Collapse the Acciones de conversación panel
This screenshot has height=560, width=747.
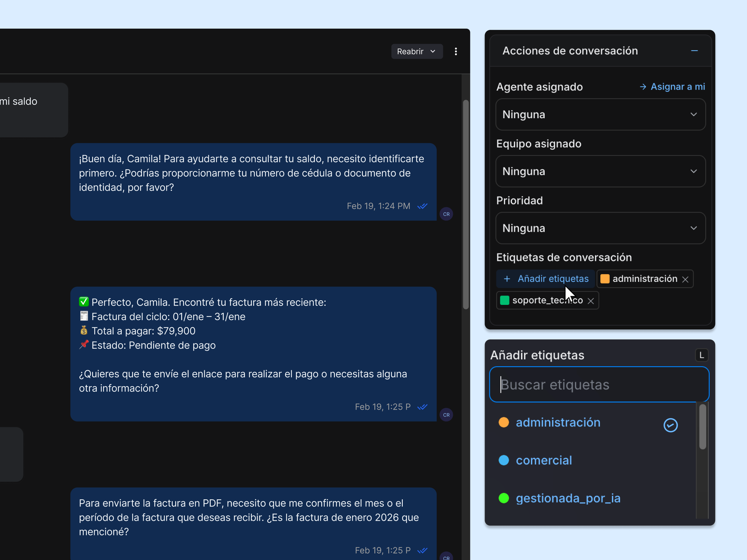coord(694,51)
